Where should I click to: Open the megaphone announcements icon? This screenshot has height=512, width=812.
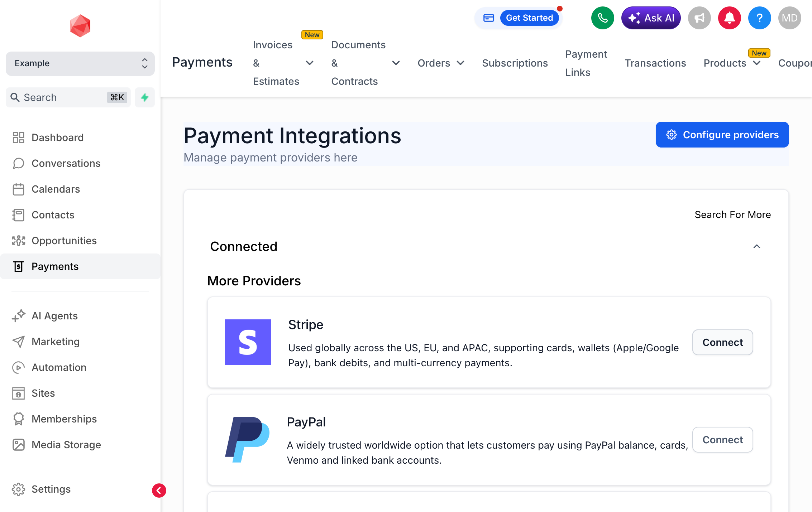click(699, 18)
